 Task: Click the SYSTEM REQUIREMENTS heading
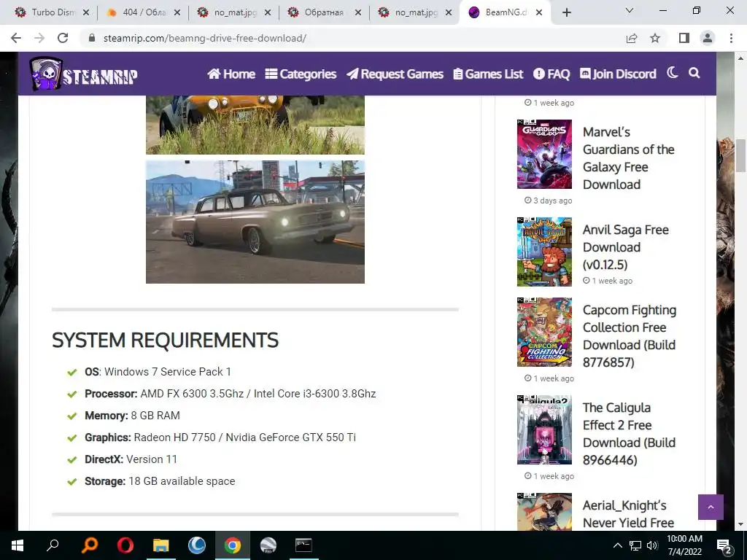click(x=166, y=340)
